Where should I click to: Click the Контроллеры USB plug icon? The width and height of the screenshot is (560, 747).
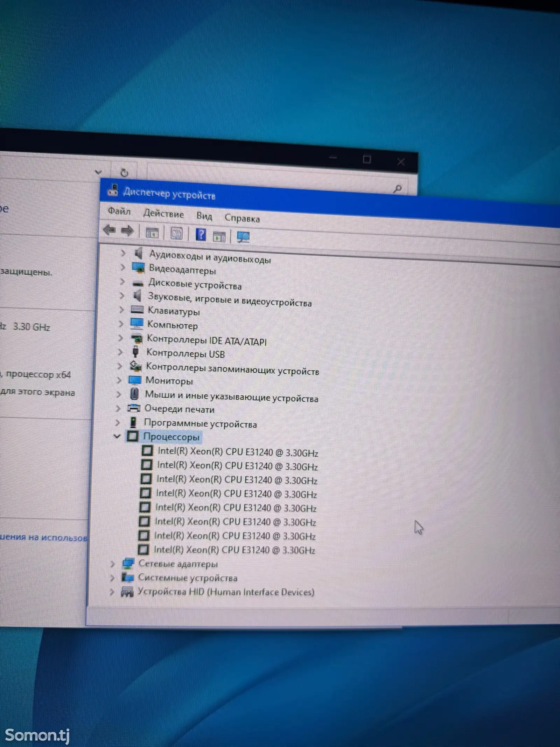point(135,351)
